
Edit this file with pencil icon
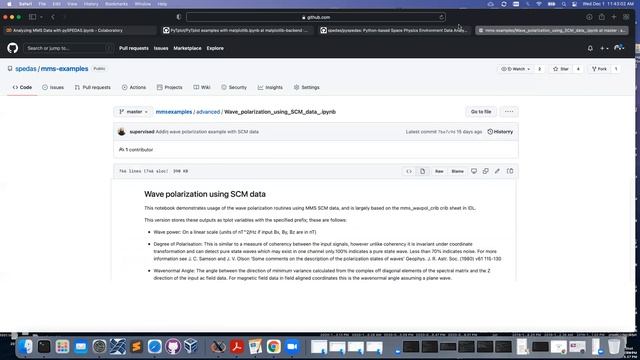(497, 171)
